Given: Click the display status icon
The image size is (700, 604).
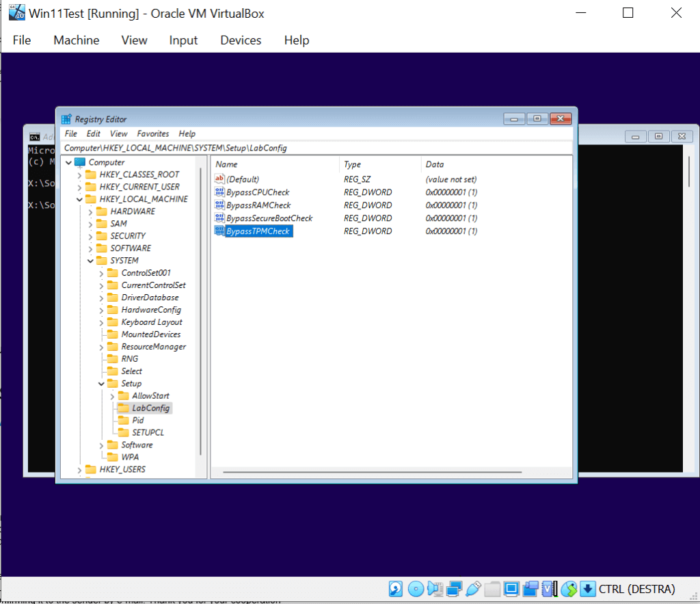Looking at the screenshot, I should [x=511, y=589].
